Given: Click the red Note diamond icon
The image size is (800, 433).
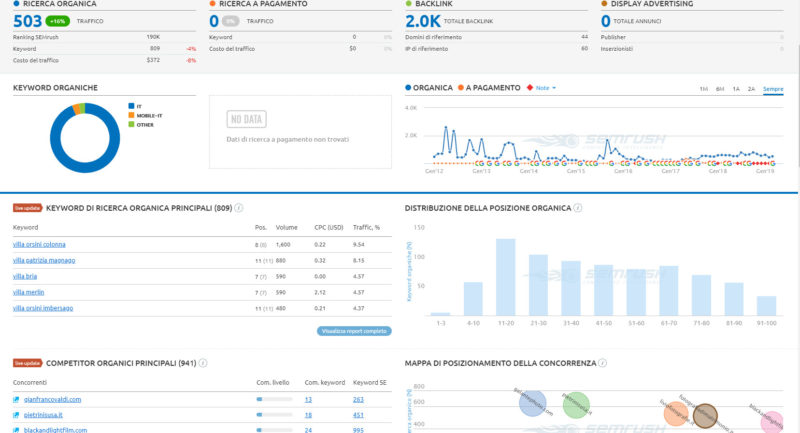Looking at the screenshot, I should pyautogui.click(x=530, y=88).
